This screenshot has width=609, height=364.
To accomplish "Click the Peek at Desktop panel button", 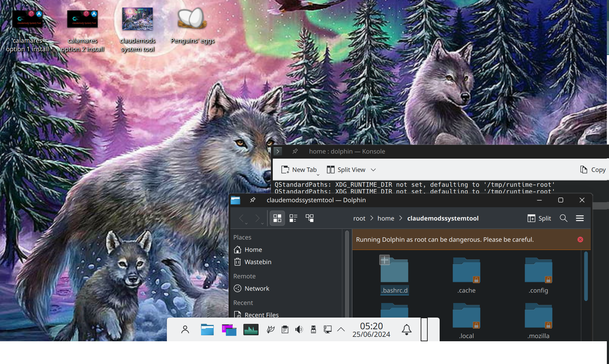I will click(x=424, y=329).
